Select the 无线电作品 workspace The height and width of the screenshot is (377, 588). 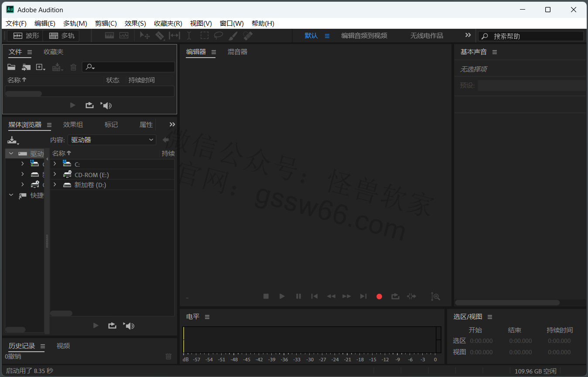427,36
